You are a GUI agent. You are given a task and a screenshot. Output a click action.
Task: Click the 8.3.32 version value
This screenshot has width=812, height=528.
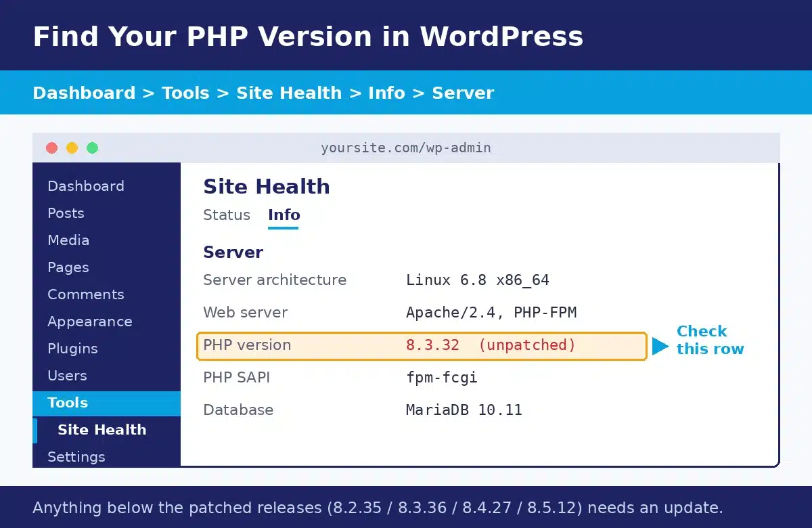(433, 345)
